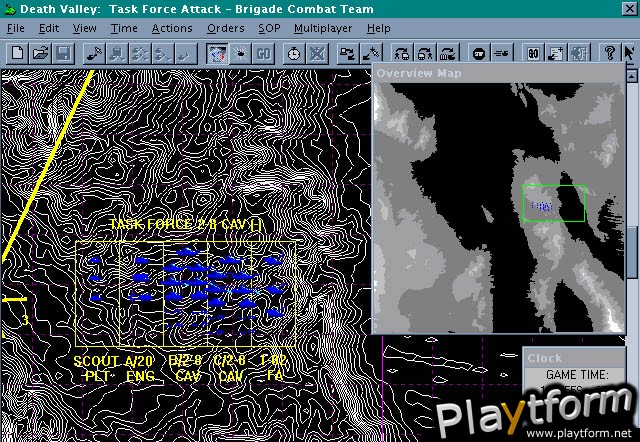Click the New scenario blank page icon
Screen dimensions: 640x442
click(x=17, y=53)
